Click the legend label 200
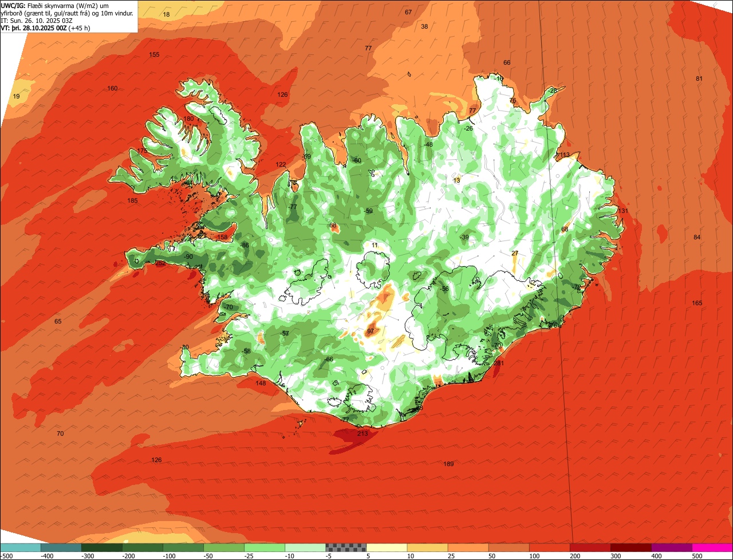Screen dimensions: 733x560 point(576,556)
